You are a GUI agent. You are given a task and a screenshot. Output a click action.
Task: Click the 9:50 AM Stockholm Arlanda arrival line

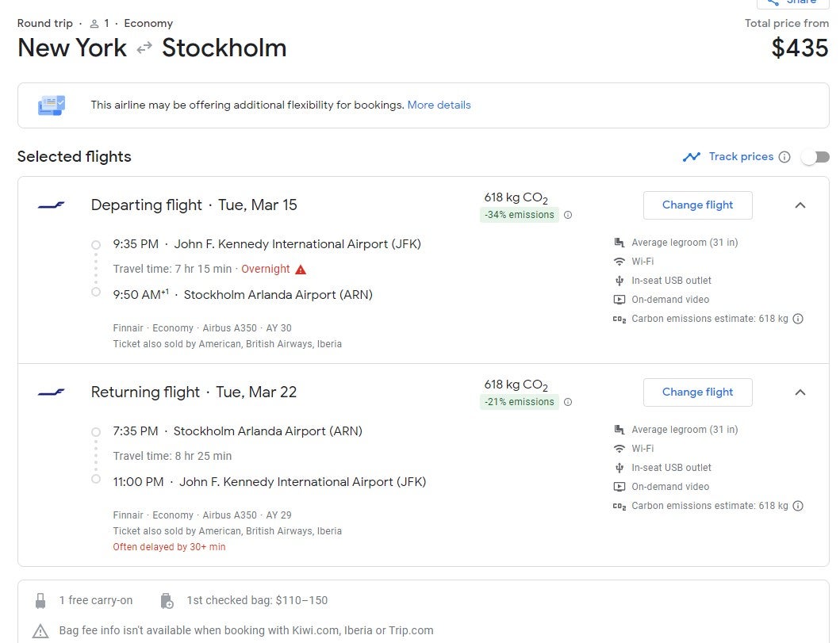pyautogui.click(x=243, y=294)
